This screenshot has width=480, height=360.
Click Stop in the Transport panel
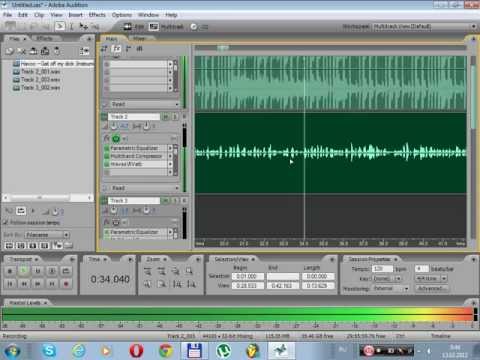point(10,271)
